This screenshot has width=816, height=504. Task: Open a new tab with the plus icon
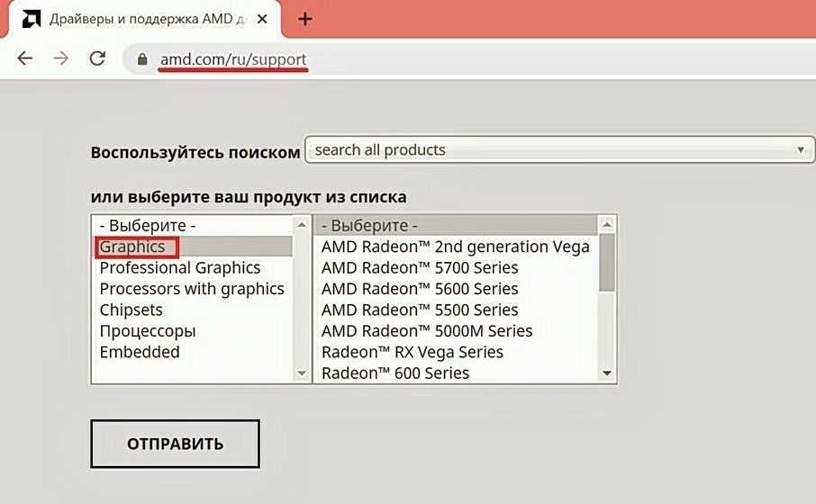tap(305, 19)
